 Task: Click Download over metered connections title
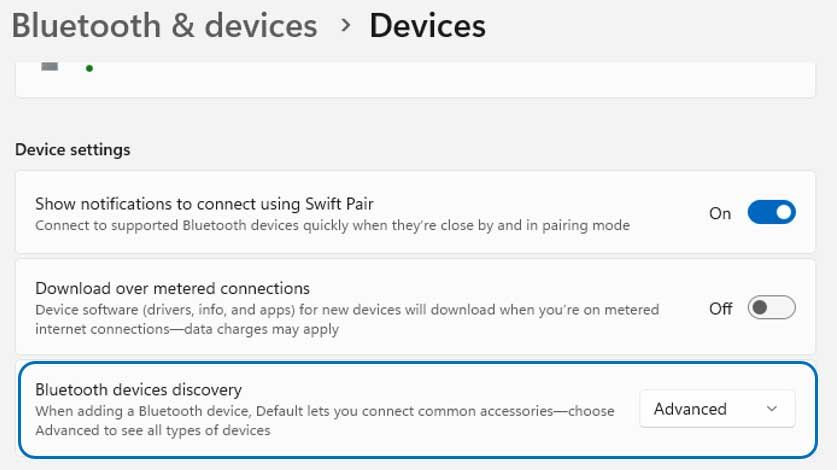(x=172, y=289)
